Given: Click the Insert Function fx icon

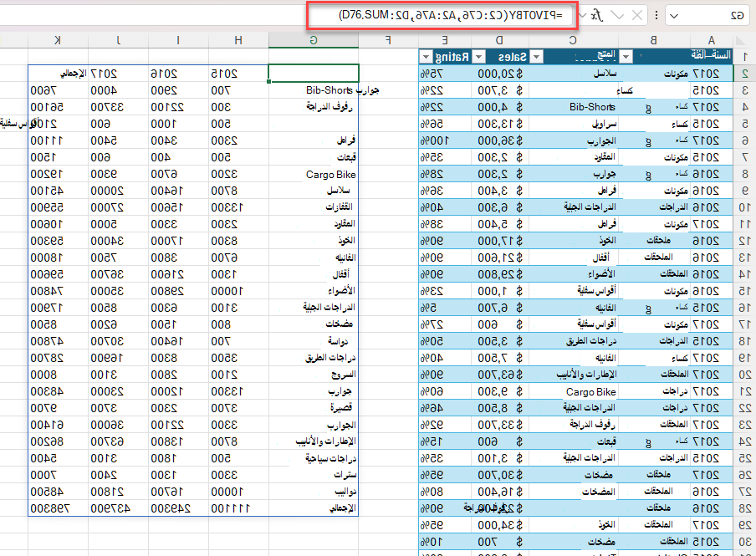Looking at the screenshot, I should point(597,15).
